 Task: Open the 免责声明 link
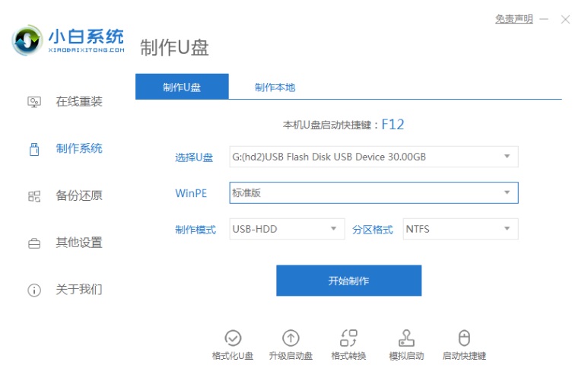tap(513, 19)
